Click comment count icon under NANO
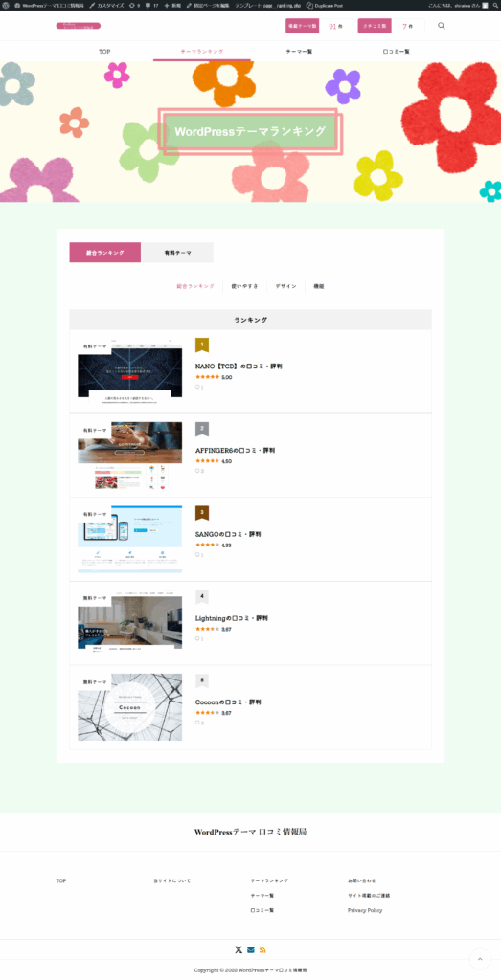 pos(199,387)
